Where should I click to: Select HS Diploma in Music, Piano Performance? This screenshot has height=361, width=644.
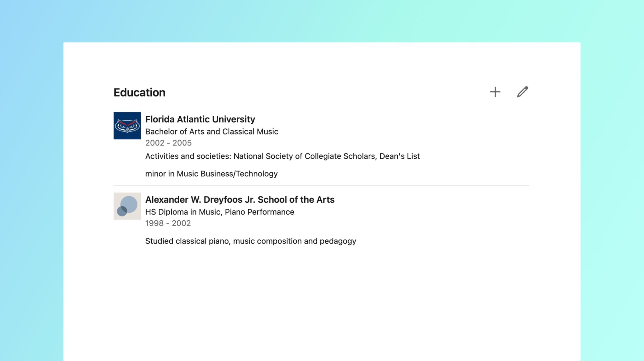[220, 212]
